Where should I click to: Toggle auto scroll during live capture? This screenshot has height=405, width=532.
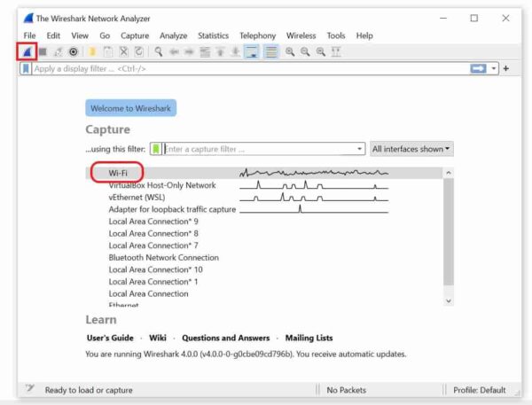point(252,52)
